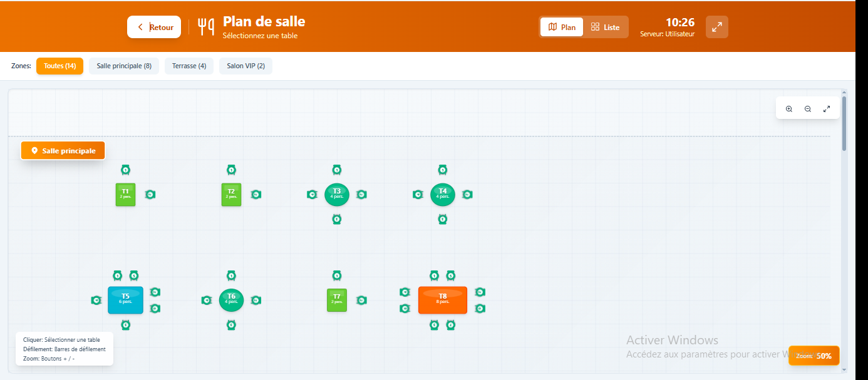The height and width of the screenshot is (380, 868).
Task: Click the zoom in magnifier icon
Action: pos(789,109)
